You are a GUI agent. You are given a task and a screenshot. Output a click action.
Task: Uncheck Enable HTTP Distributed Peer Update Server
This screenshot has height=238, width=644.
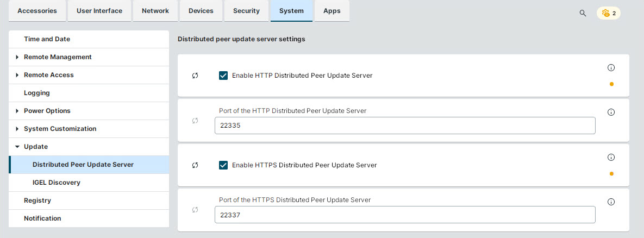(223, 76)
